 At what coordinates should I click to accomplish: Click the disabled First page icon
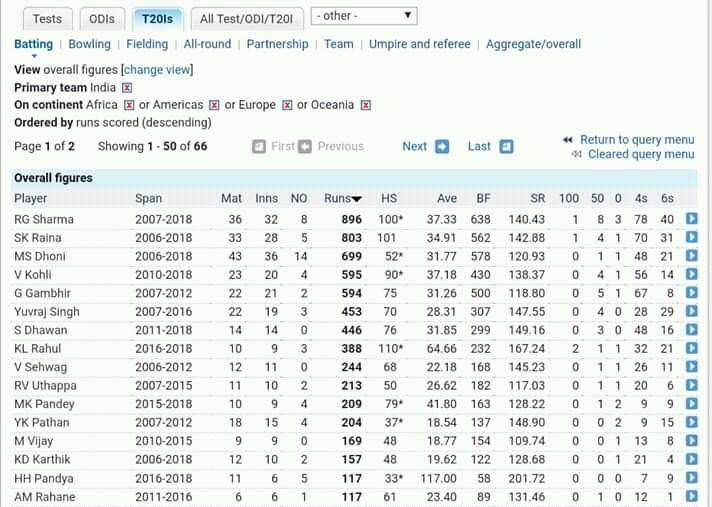pyautogui.click(x=259, y=147)
